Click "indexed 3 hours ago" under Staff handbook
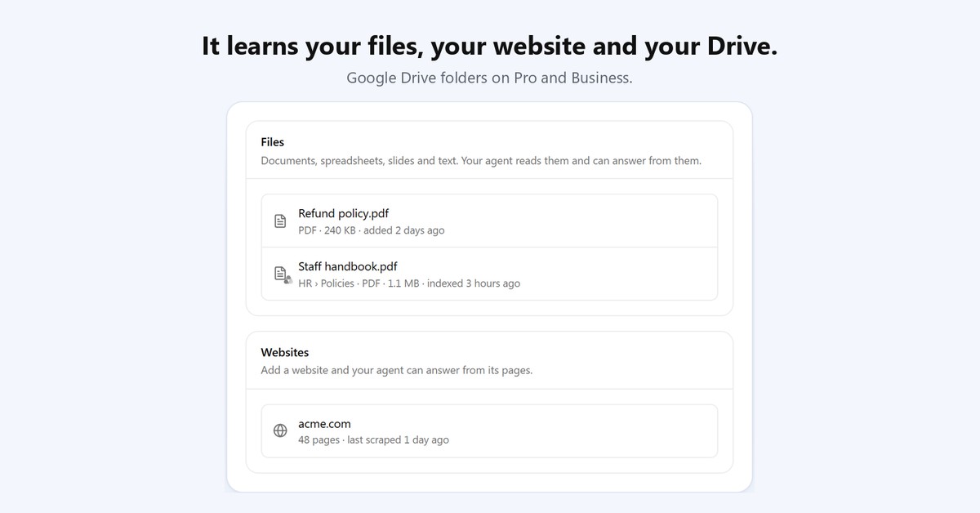 [x=474, y=283]
